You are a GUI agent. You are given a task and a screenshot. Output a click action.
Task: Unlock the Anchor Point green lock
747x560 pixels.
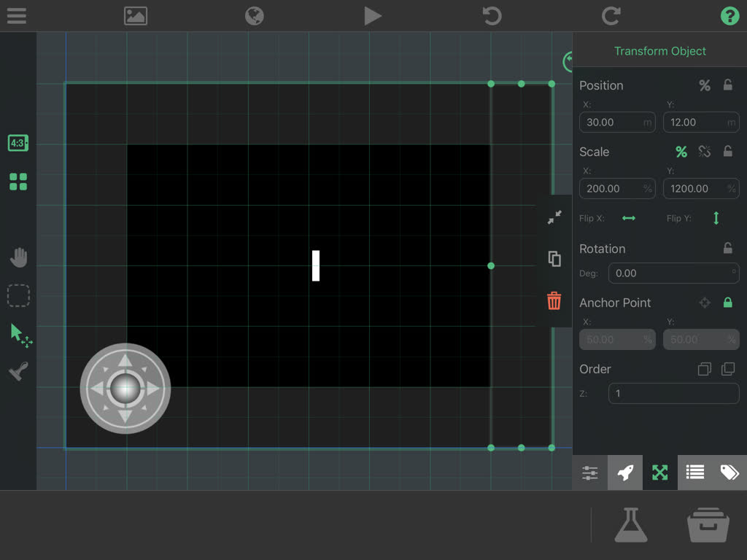tap(728, 302)
